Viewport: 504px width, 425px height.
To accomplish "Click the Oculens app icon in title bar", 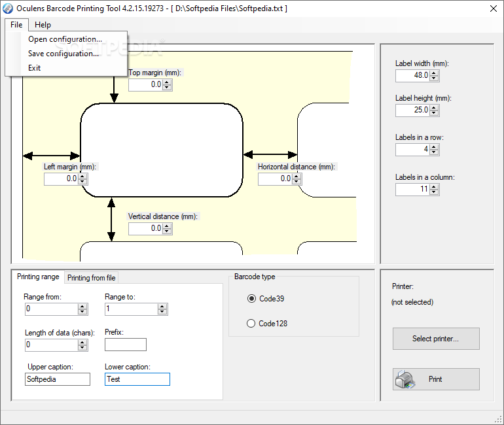I will tap(8, 8).
